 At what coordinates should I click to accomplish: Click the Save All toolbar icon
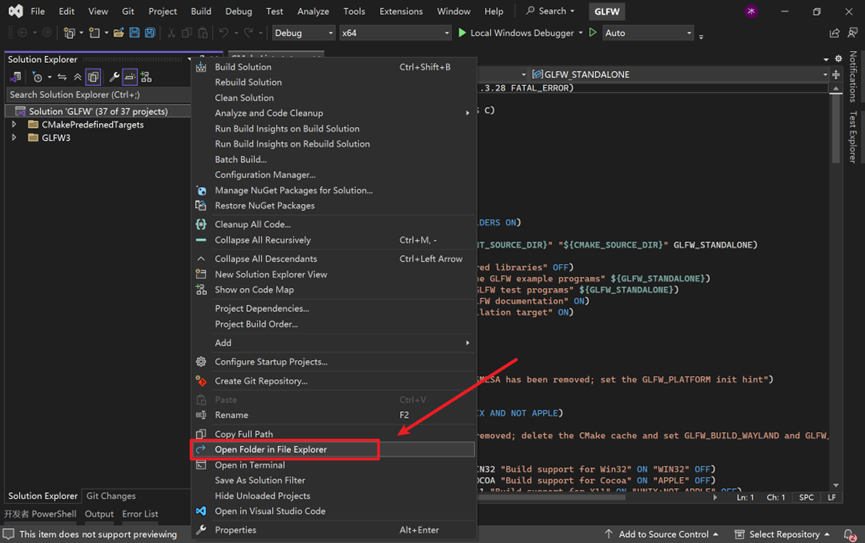[x=150, y=33]
